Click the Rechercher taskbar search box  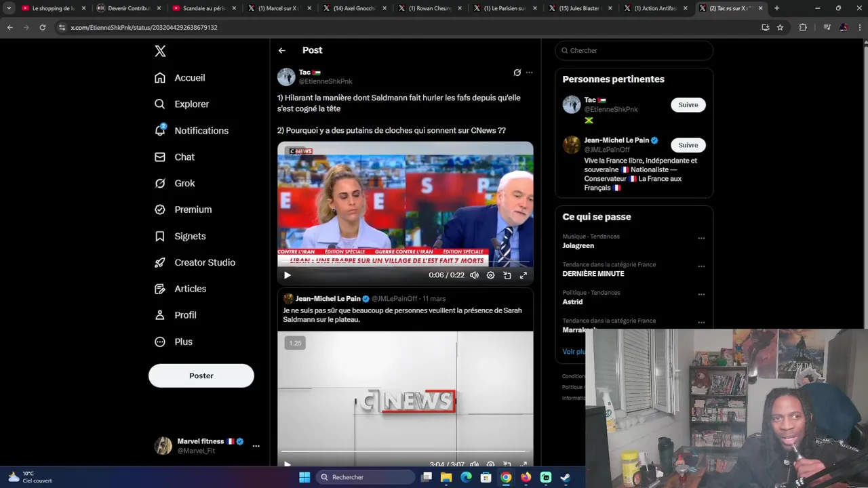[x=366, y=477]
